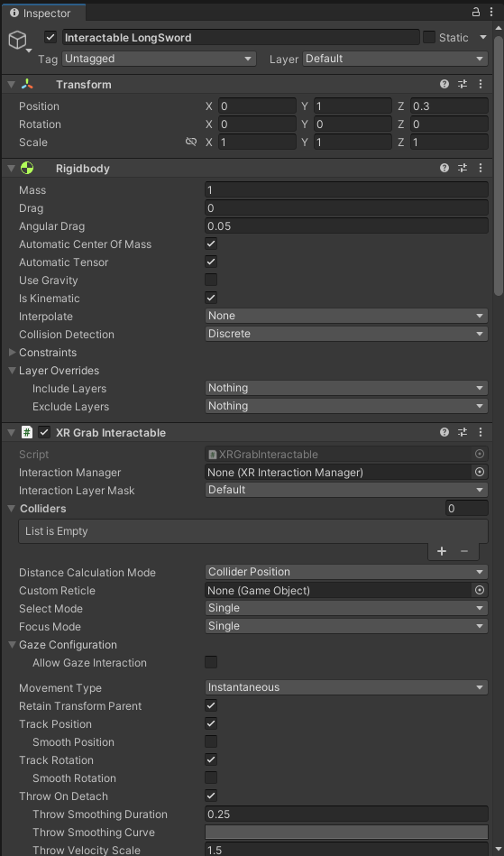This screenshot has width=504, height=856.
Task: Toggle Throw On Detach checkbox
Action: (211, 796)
